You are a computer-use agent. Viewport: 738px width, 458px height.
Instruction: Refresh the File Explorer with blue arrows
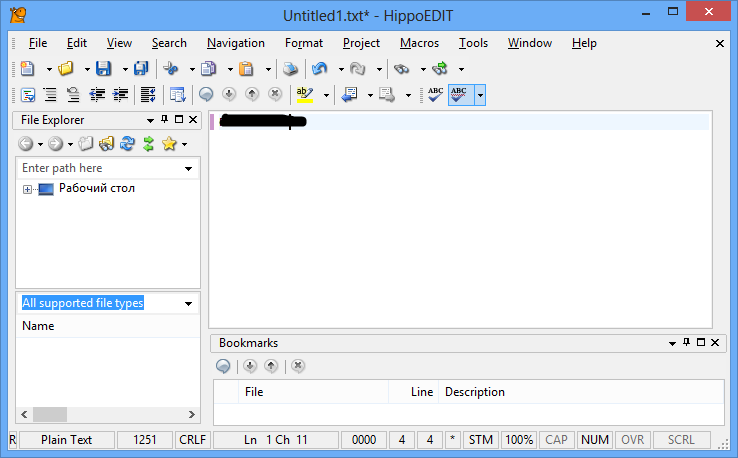127,143
